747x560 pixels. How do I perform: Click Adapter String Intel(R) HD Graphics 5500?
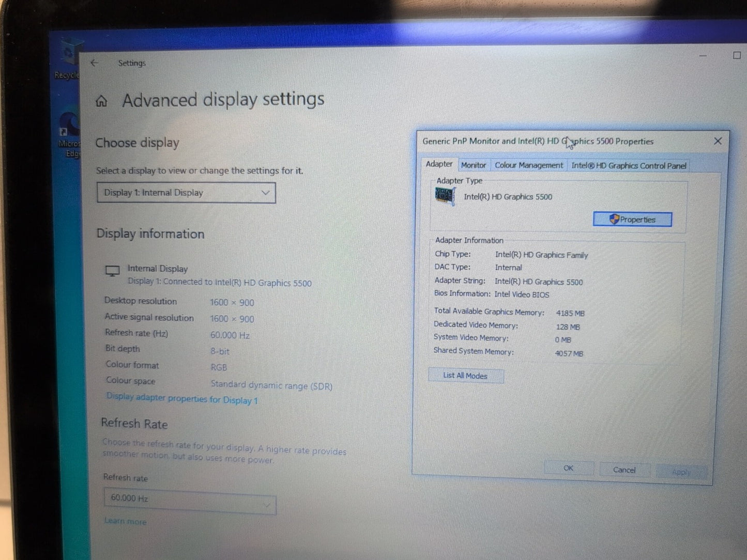click(539, 282)
